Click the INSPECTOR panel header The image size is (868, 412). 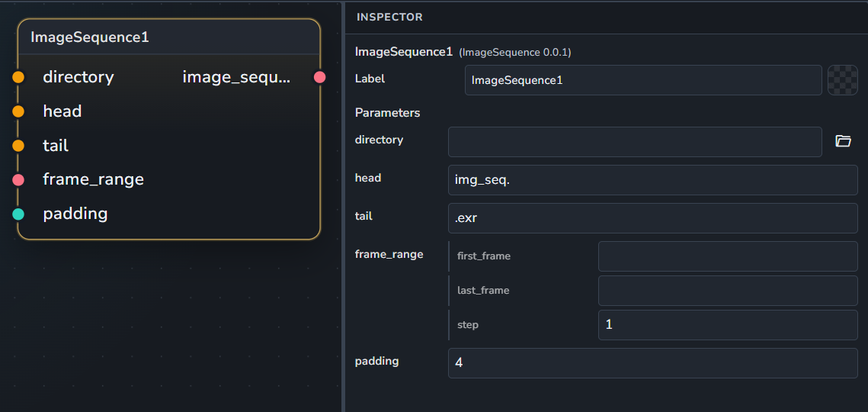[x=389, y=18]
